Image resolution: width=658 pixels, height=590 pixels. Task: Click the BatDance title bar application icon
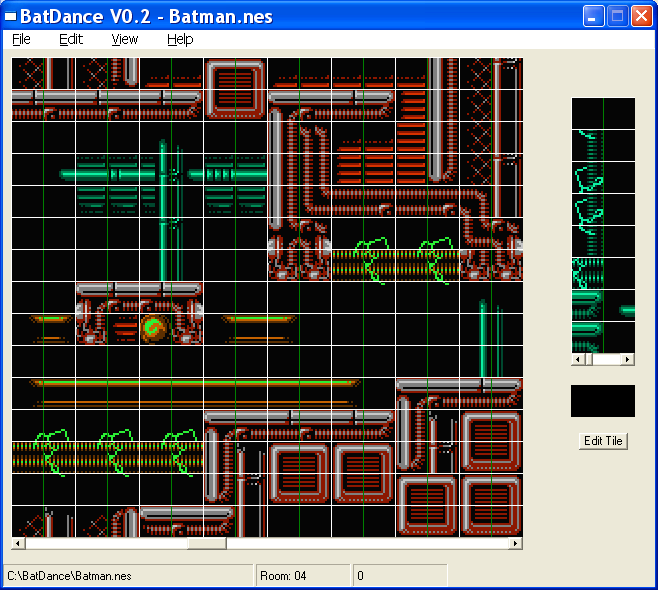(10, 16)
